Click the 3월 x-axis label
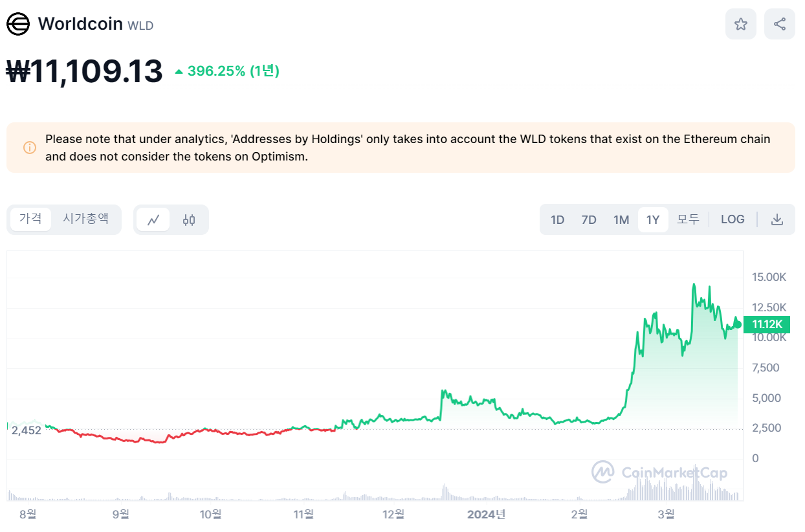 pyautogui.click(x=666, y=514)
